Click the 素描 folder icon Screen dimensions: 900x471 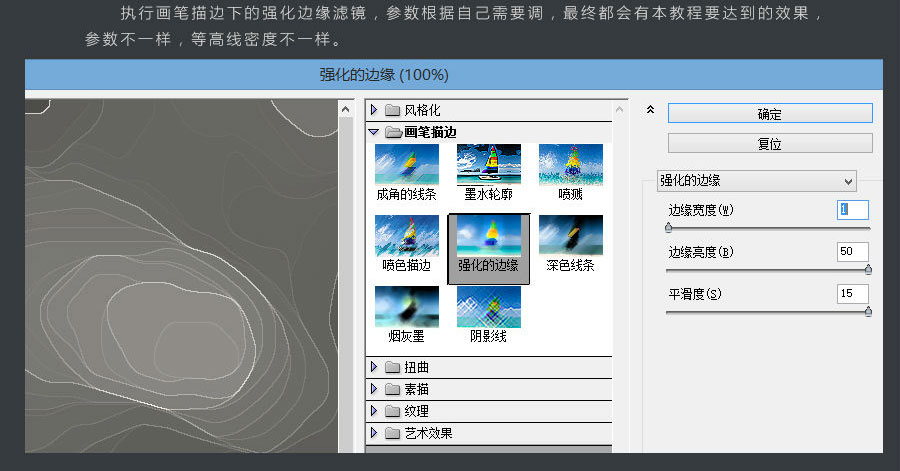393,389
